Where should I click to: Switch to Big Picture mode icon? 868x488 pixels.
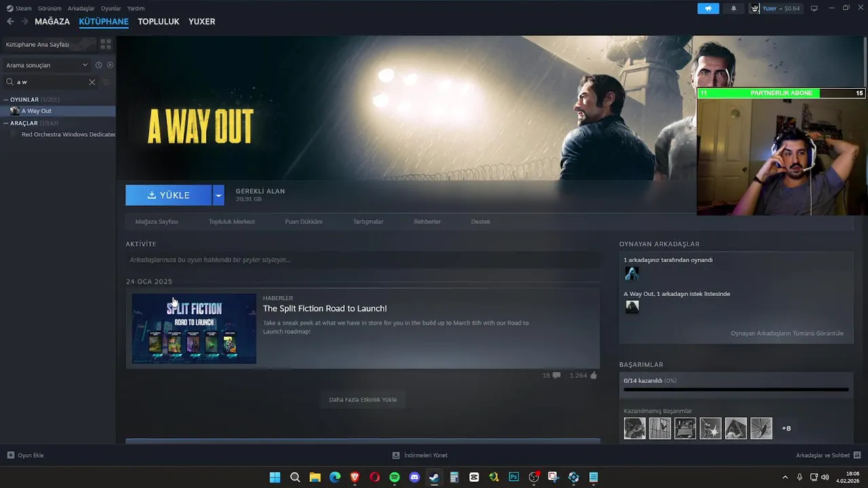coord(814,8)
